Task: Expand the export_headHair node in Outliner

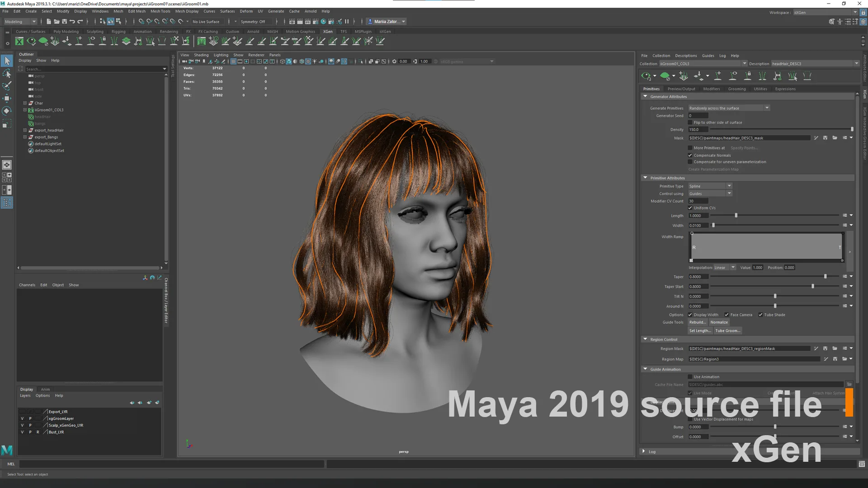Action: coord(25,130)
